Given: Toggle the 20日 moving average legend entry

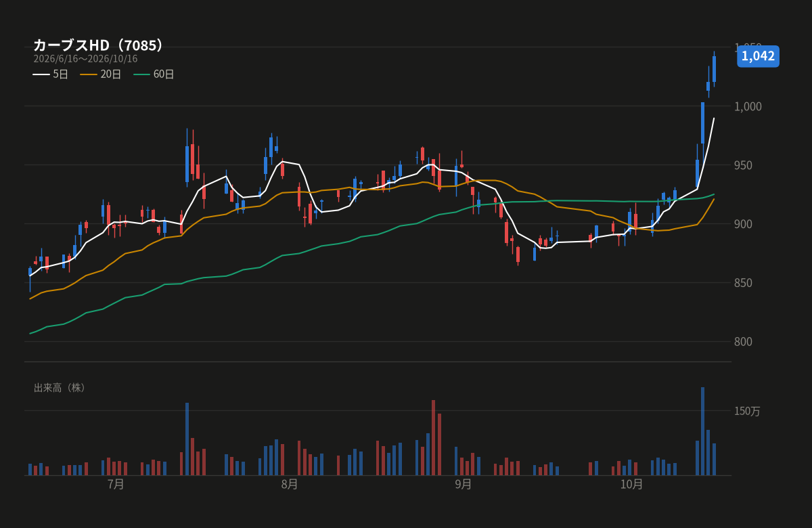Looking at the screenshot, I should (x=101, y=74).
